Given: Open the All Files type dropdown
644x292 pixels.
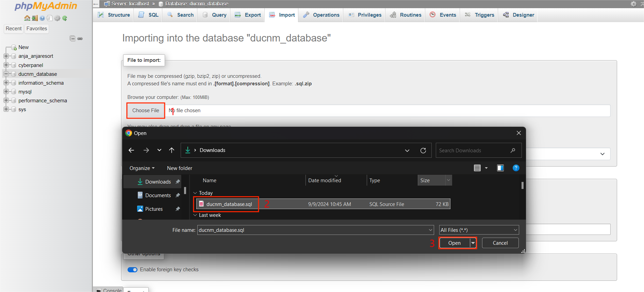Looking at the screenshot, I should click(x=479, y=230).
